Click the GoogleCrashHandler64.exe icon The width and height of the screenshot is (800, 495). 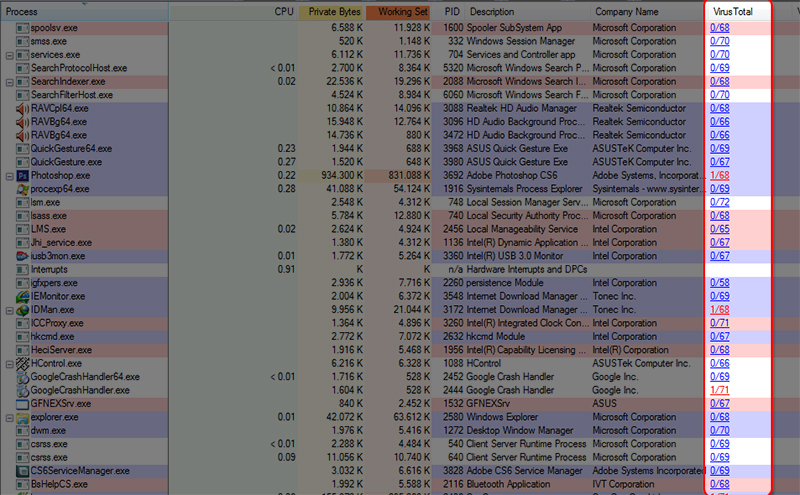(x=22, y=377)
